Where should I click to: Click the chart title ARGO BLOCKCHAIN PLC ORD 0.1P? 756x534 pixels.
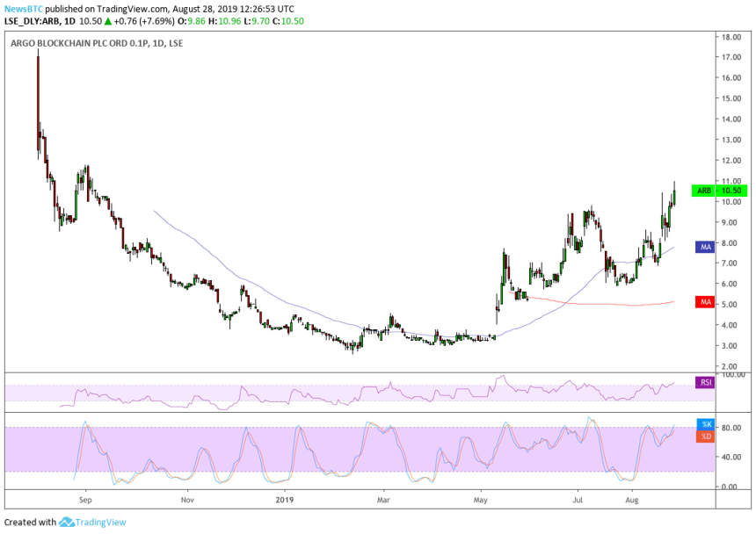[80, 43]
